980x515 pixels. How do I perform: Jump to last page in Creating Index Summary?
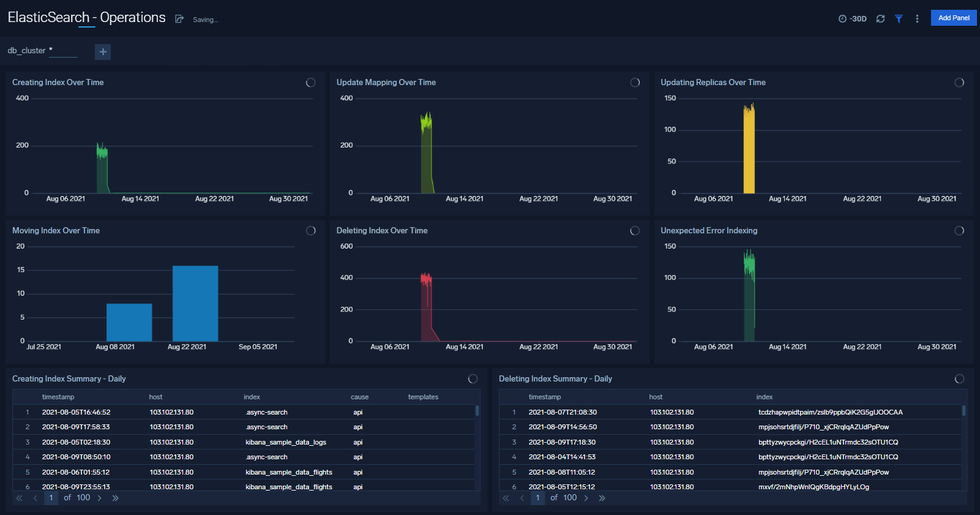click(115, 498)
